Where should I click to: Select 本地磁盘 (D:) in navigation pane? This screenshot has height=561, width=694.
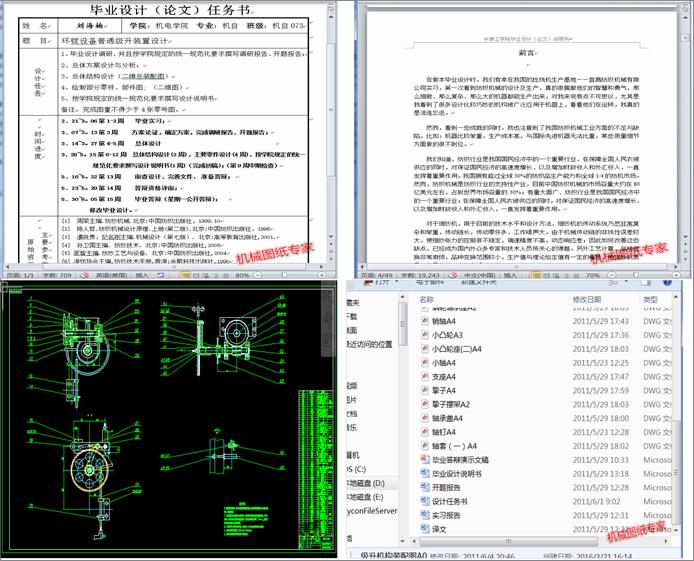[366, 483]
